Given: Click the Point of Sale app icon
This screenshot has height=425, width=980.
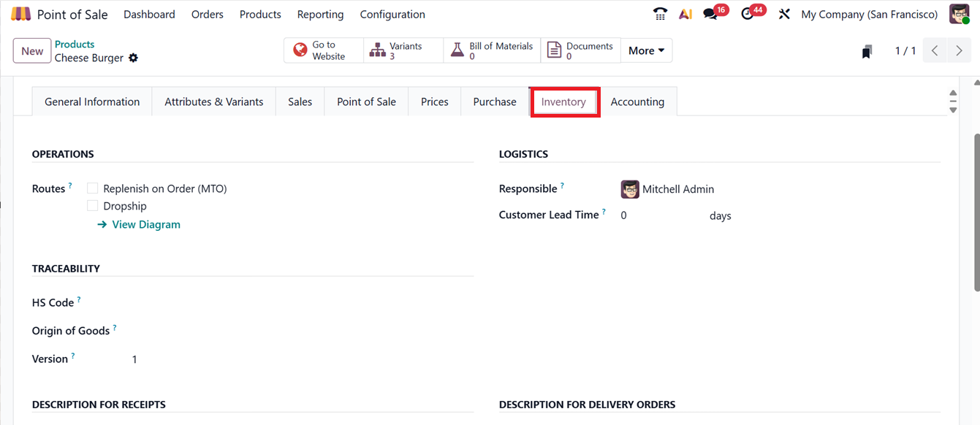Looking at the screenshot, I should click(x=21, y=15).
